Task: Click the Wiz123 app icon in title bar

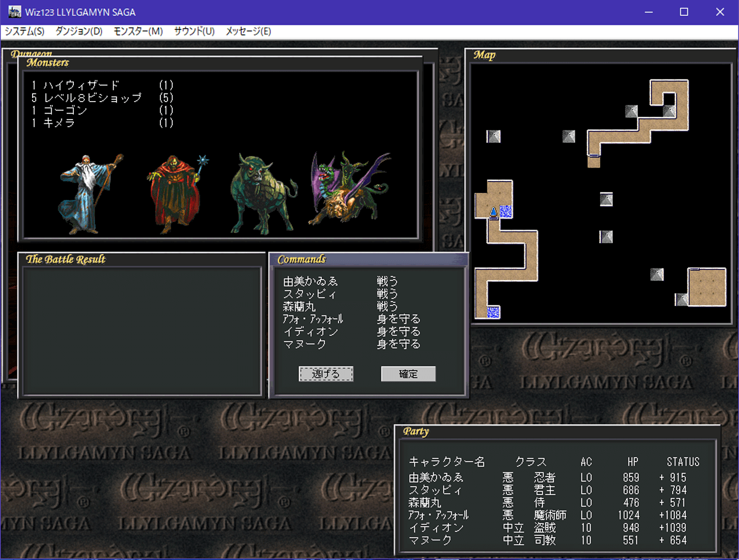Action: [14, 12]
